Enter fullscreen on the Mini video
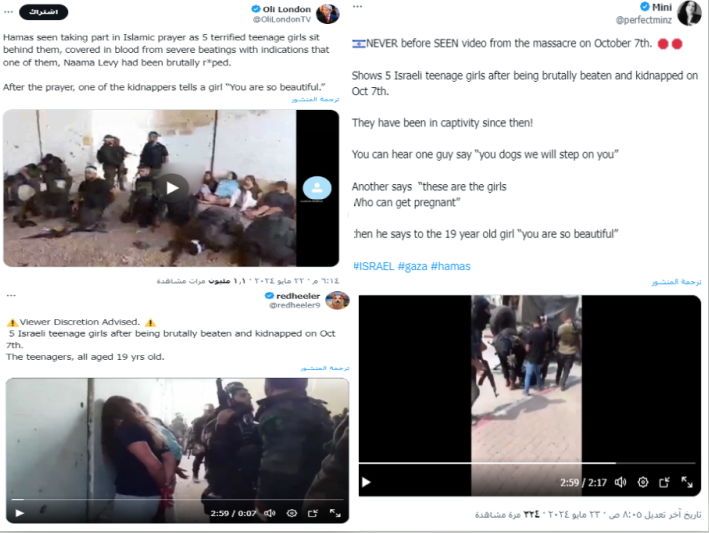709x533 pixels. [x=687, y=482]
